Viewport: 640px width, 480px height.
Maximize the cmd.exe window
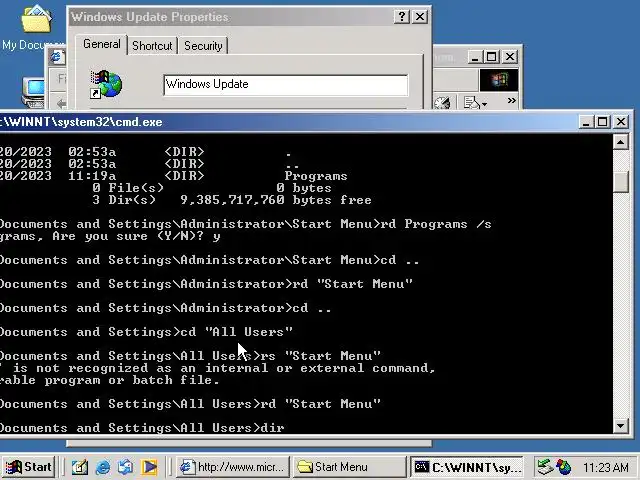click(x=603, y=122)
